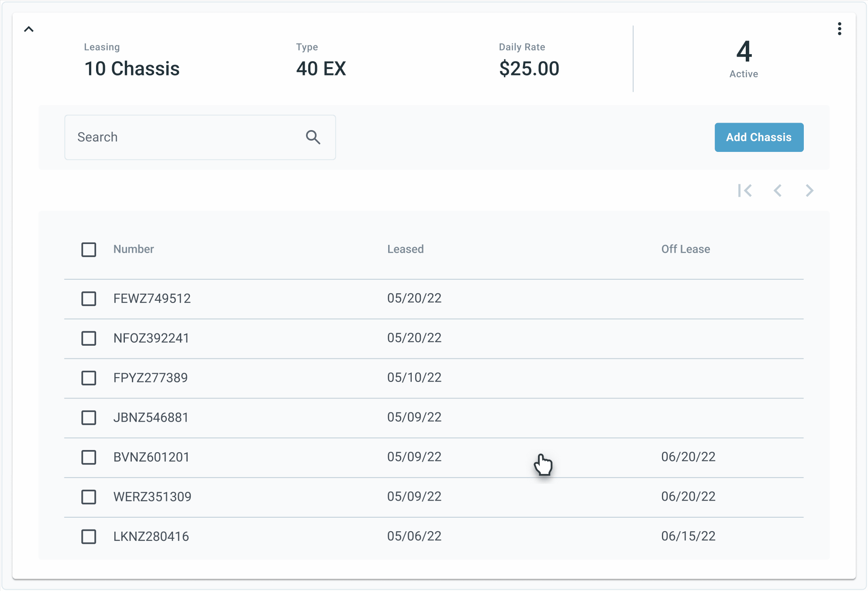Select chassis number FPYZ277389
Image resolution: width=868 pixels, height=591 pixels.
[150, 378]
